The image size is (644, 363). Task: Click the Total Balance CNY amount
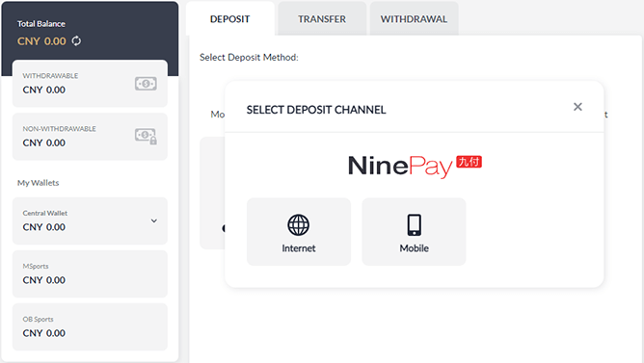tap(41, 41)
